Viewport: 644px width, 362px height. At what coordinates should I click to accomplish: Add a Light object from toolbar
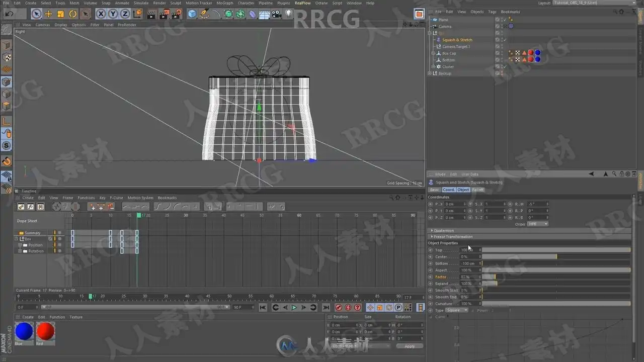pyautogui.click(x=289, y=14)
